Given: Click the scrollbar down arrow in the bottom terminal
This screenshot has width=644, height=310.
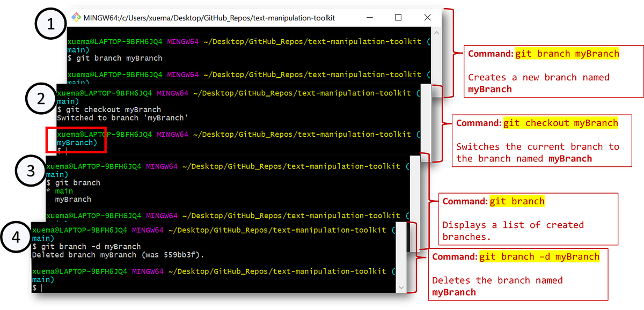Looking at the screenshot, I should tap(402, 288).
